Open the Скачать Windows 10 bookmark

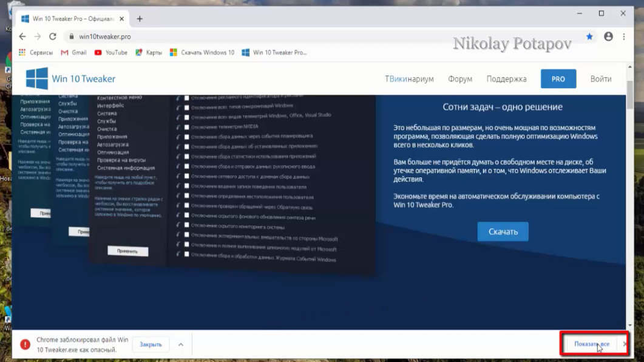202,53
